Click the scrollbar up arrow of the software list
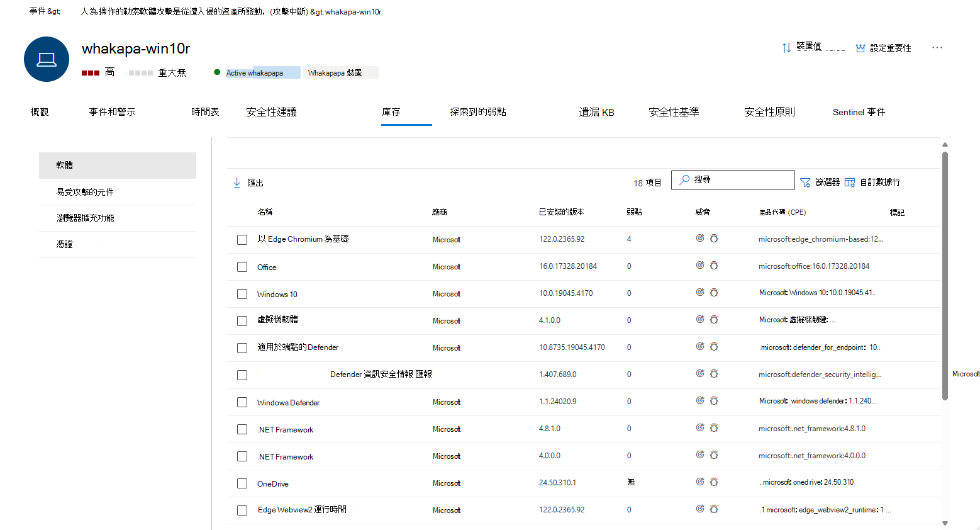This screenshot has width=980, height=530. tap(945, 145)
